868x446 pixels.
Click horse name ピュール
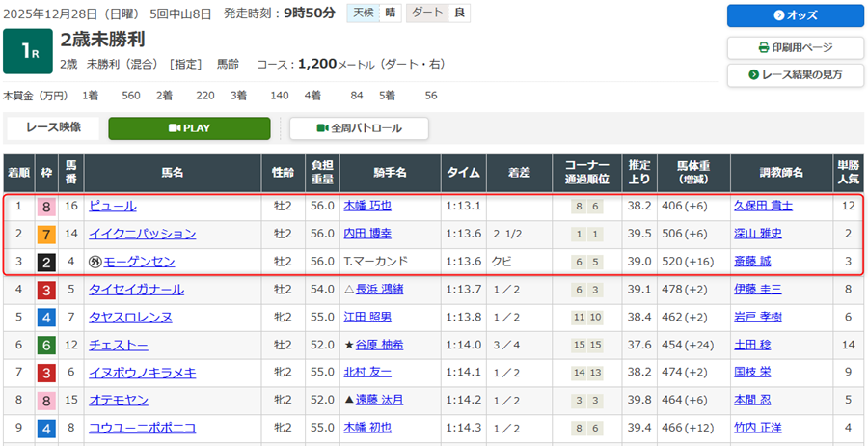point(113,206)
